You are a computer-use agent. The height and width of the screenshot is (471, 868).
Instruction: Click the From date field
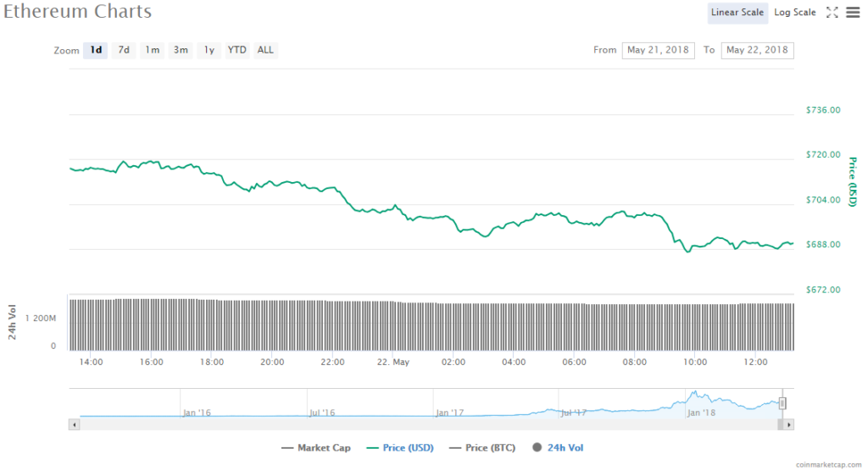[x=658, y=50]
